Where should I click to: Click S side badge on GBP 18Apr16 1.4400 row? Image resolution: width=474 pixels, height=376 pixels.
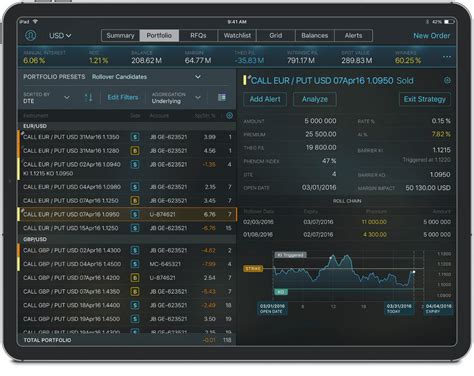pyautogui.click(x=135, y=305)
